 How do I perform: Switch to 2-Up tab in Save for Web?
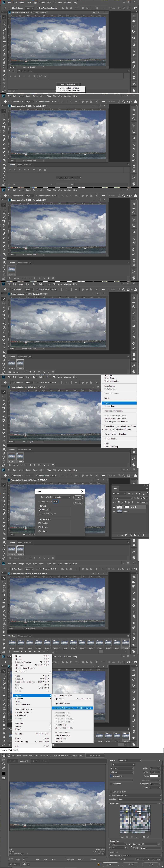35,761
